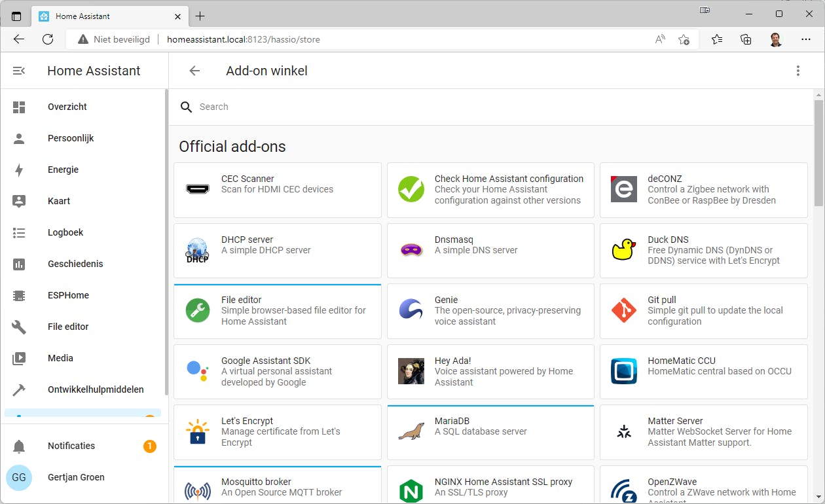Click the CEC Scanner HDMI icon
Image resolution: width=825 pixels, height=504 pixels.
tap(198, 189)
